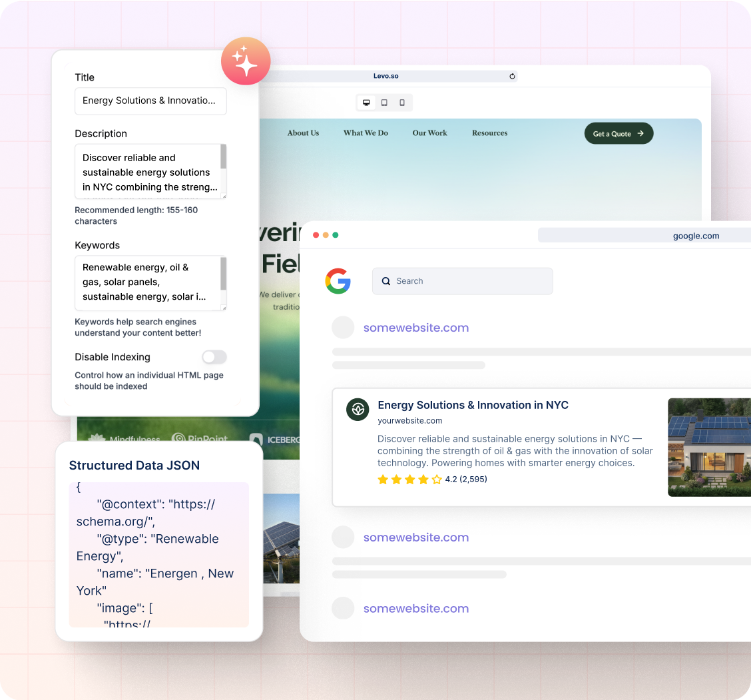Screen dimensions: 751x700
Task: Click the Resources nav item
Action: point(489,133)
